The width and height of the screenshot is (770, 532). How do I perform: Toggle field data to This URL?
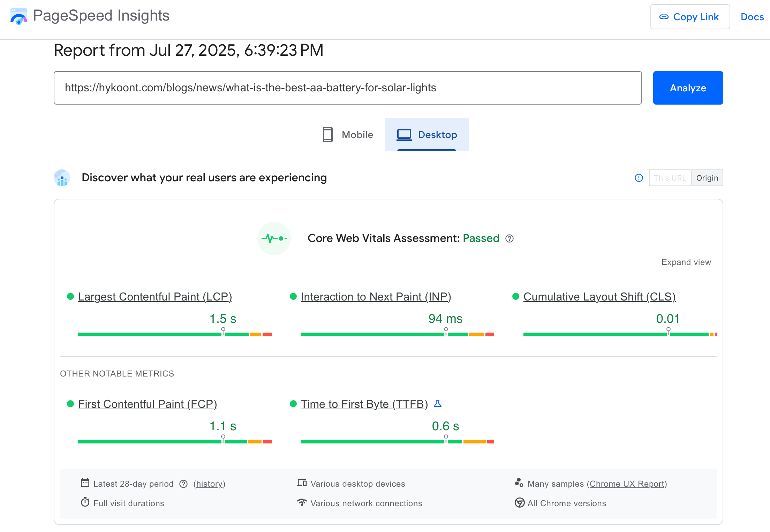[x=670, y=178]
